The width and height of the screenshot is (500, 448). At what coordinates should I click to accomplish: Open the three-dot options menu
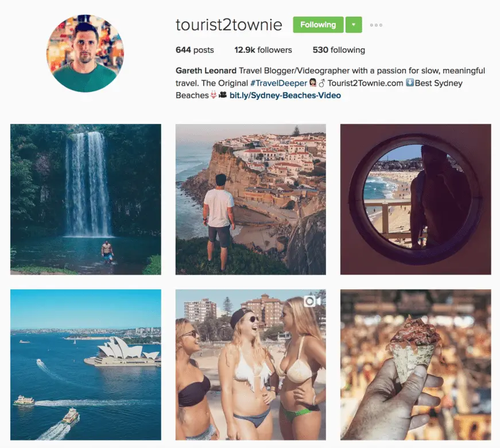click(376, 25)
